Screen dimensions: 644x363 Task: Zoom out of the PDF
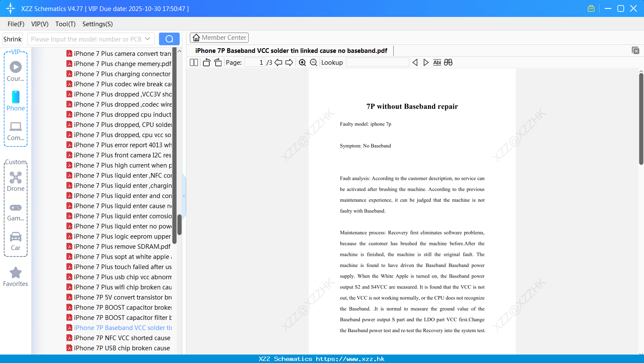(x=313, y=63)
